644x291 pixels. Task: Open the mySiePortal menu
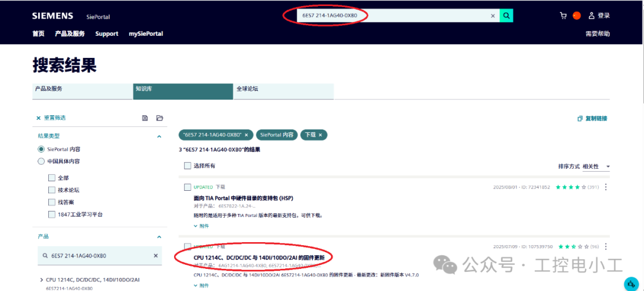146,33
